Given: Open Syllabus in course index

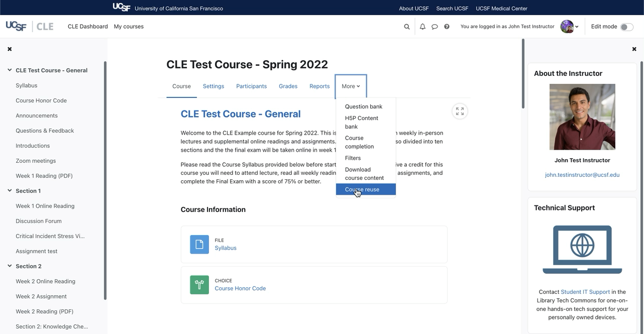Looking at the screenshot, I should click(27, 85).
